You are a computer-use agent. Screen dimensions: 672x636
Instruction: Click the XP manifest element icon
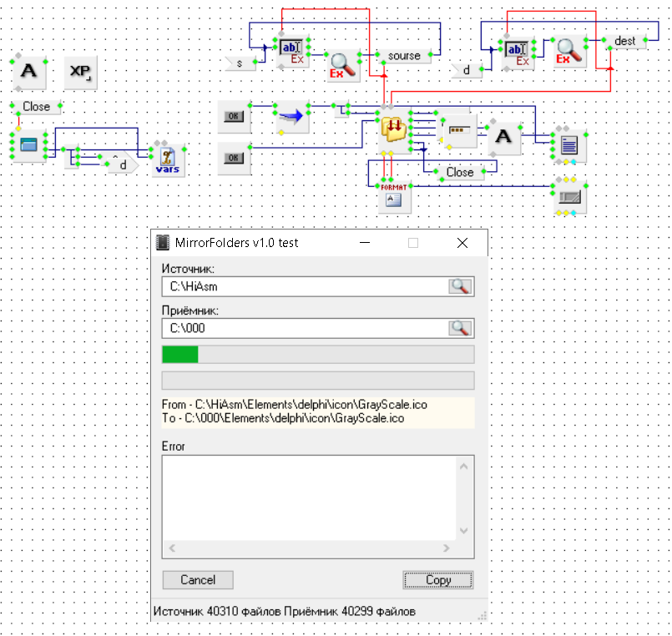click(x=81, y=73)
